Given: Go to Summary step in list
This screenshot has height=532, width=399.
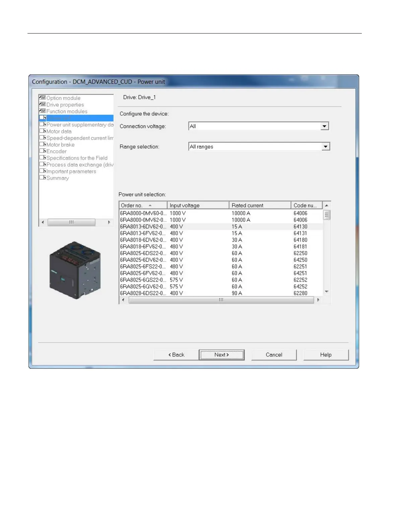Looking at the screenshot, I should (57, 178).
